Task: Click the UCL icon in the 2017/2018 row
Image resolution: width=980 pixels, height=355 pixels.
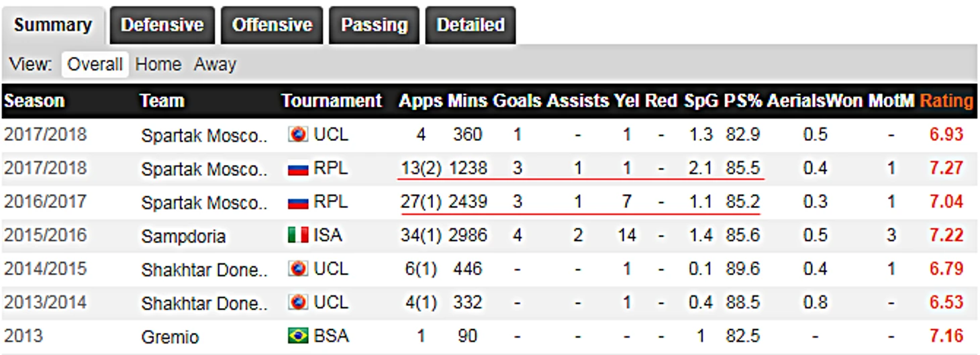Action: [297, 135]
